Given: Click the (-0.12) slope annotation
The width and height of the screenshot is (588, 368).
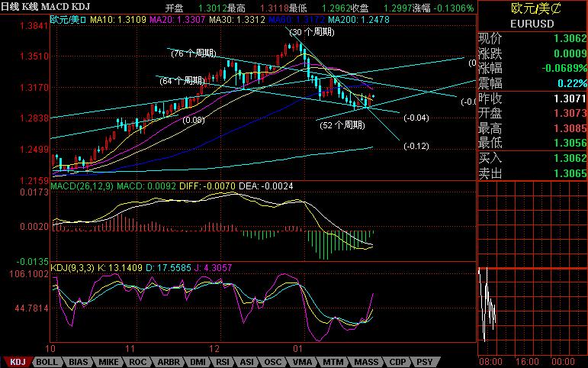Looking at the screenshot, I should click(x=416, y=146).
